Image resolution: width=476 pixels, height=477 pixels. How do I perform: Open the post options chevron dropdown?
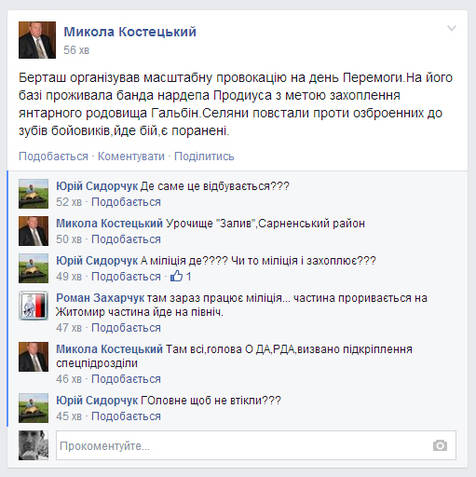pos(452,28)
